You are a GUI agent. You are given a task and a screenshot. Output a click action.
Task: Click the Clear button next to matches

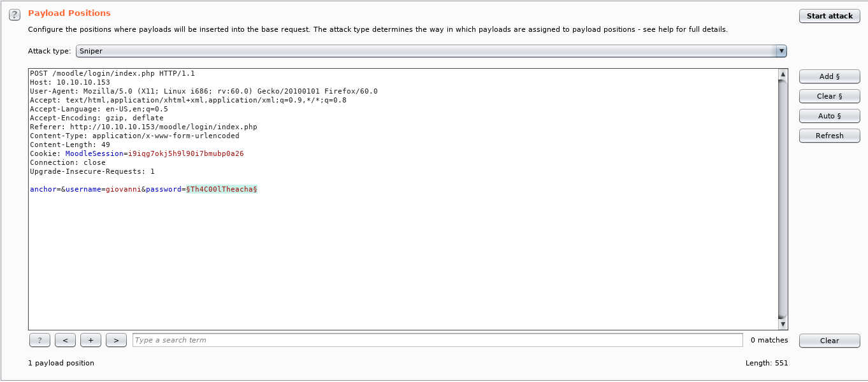click(x=829, y=341)
